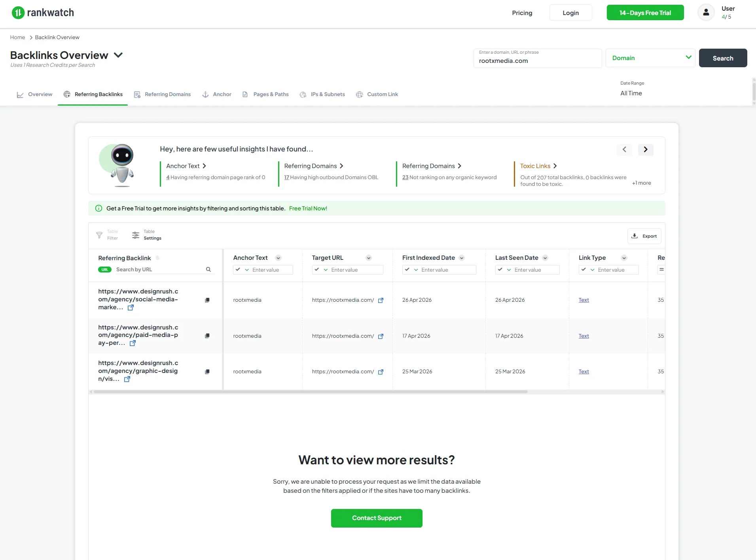The image size is (756, 560).
Task: Open Table Settings sliders icon
Action: tap(136, 235)
